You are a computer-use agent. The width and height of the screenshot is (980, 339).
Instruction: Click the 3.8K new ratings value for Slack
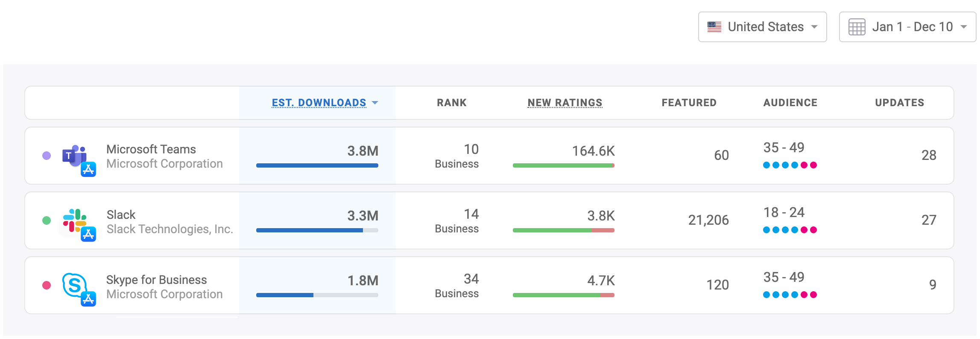601,216
